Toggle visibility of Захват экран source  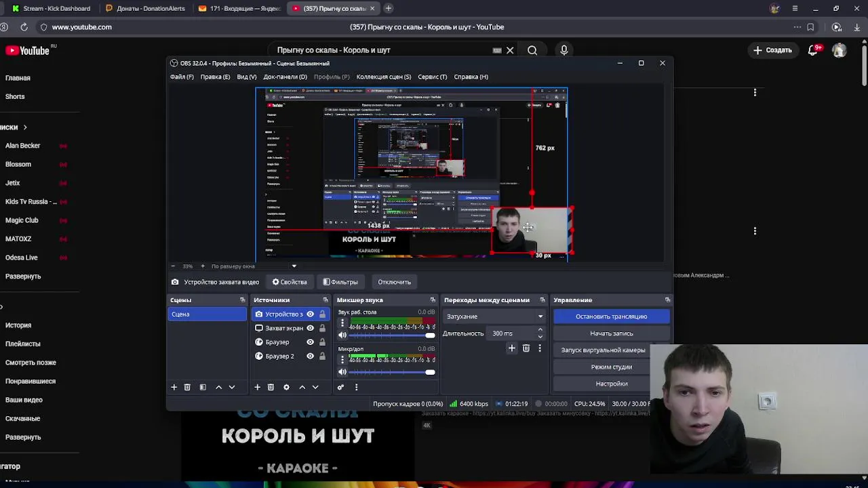(x=310, y=328)
